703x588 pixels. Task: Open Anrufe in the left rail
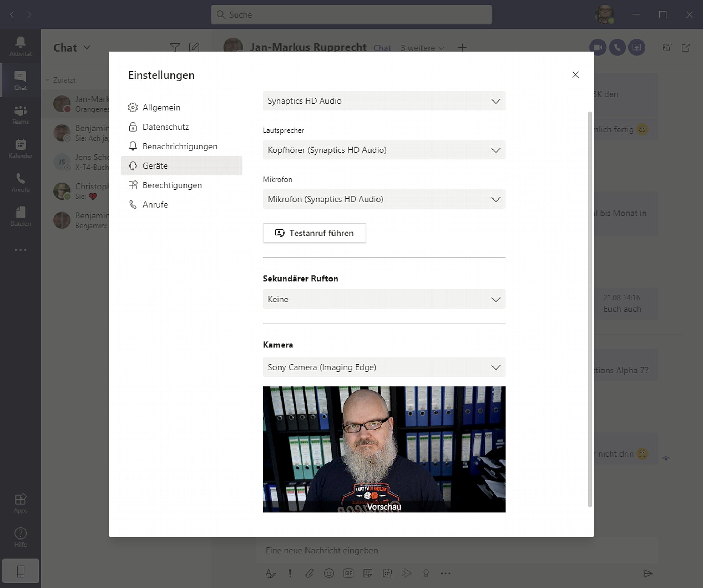(x=20, y=182)
